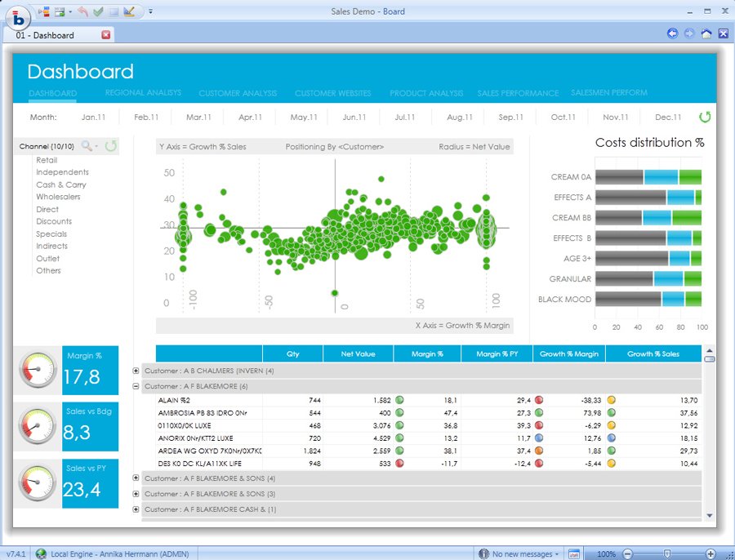Switch to the Regional Analisys tab
The width and height of the screenshot is (735, 560).
click(x=143, y=93)
